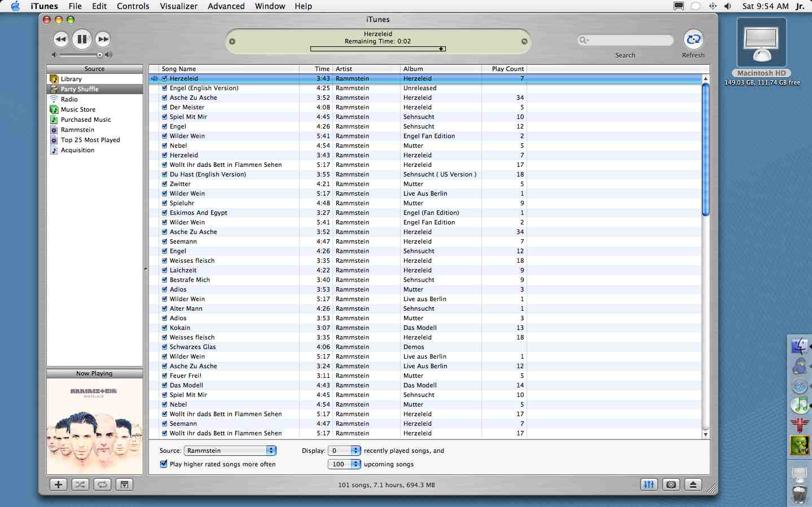Open the Visualizer menu
The height and width of the screenshot is (507, 812).
pos(179,6)
